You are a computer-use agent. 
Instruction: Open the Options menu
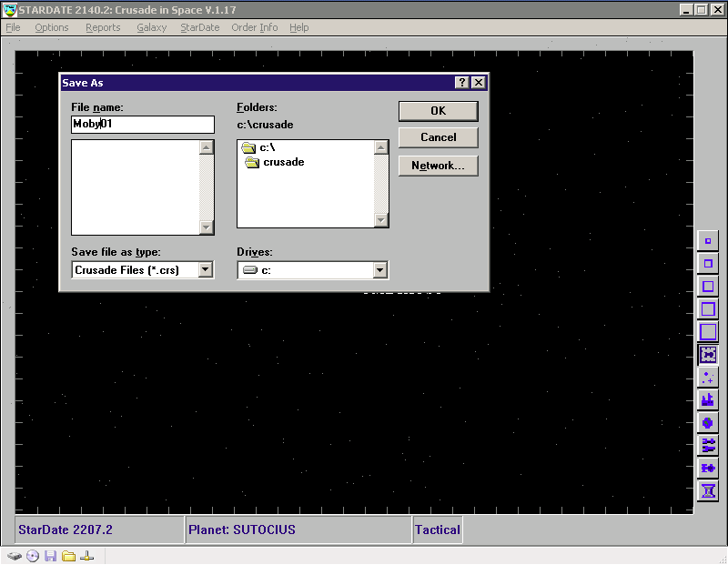click(x=52, y=27)
